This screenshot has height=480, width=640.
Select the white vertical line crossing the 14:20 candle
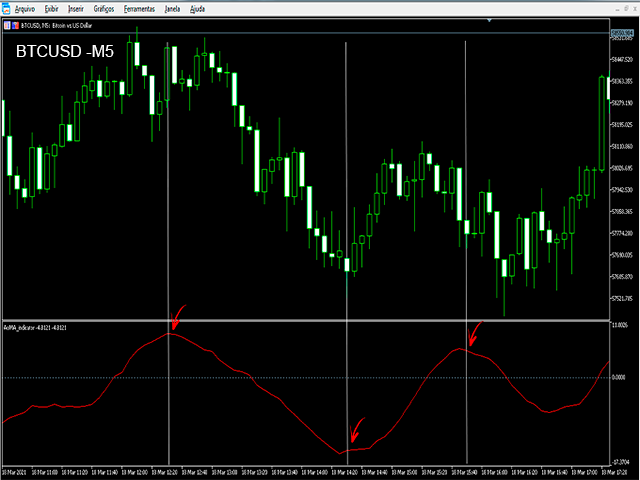coord(347,253)
